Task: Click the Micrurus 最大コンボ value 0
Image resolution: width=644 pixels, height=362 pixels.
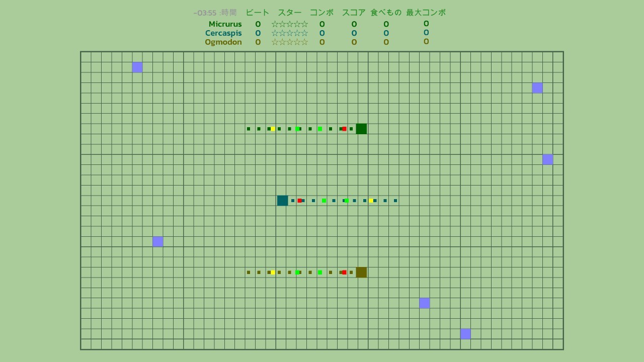Action: tap(426, 24)
